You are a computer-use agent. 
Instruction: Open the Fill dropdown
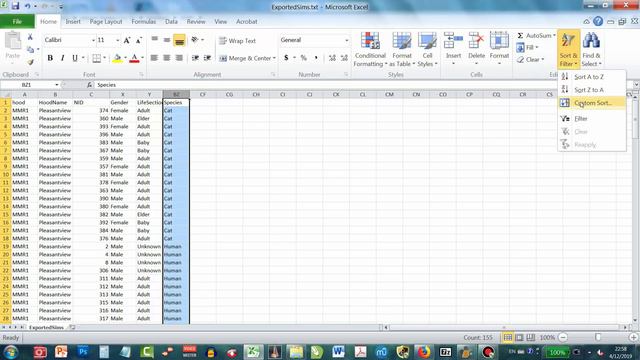click(x=528, y=48)
